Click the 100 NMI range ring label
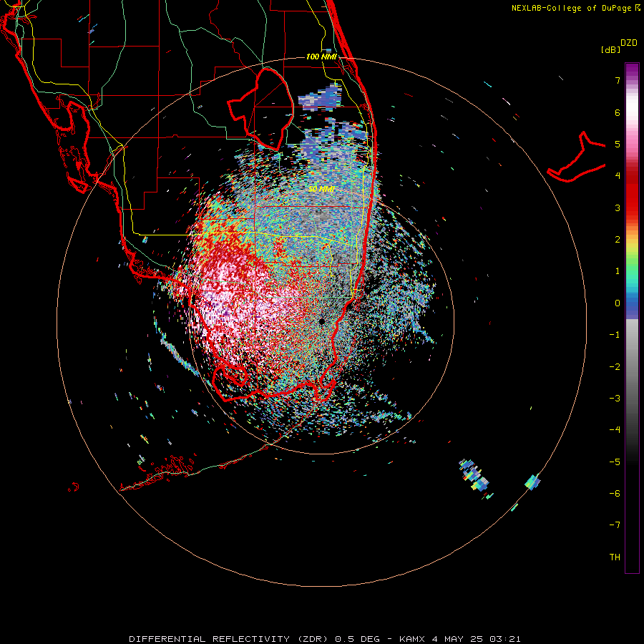The height and width of the screenshot is (644, 644). (x=321, y=57)
